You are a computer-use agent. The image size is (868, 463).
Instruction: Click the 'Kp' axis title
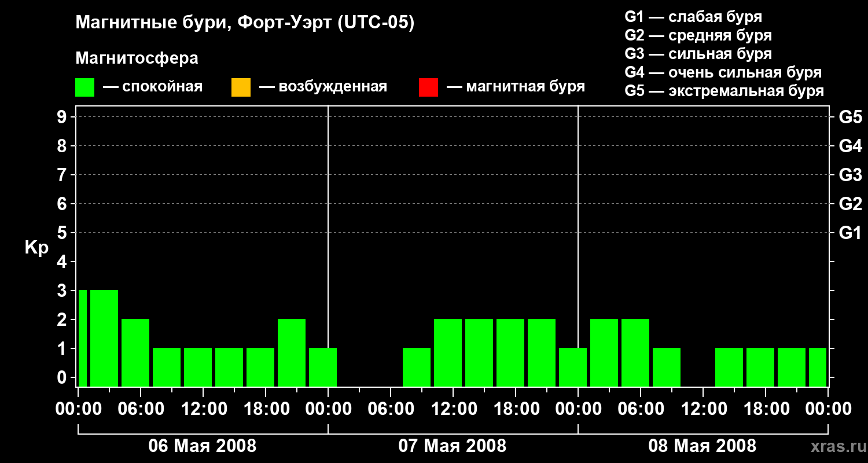tap(36, 248)
